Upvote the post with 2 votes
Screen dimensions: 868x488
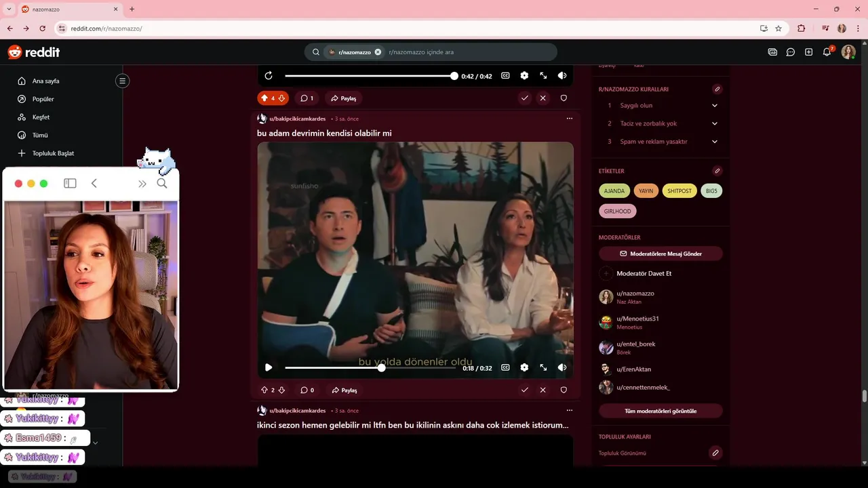[264, 390]
